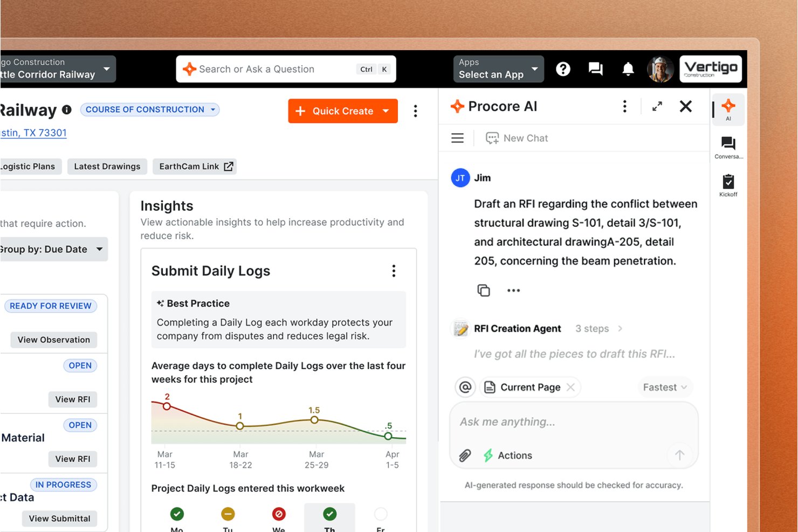The width and height of the screenshot is (798, 532).
Task: Select the Mar 18-22 data point on chart
Action: point(240,426)
